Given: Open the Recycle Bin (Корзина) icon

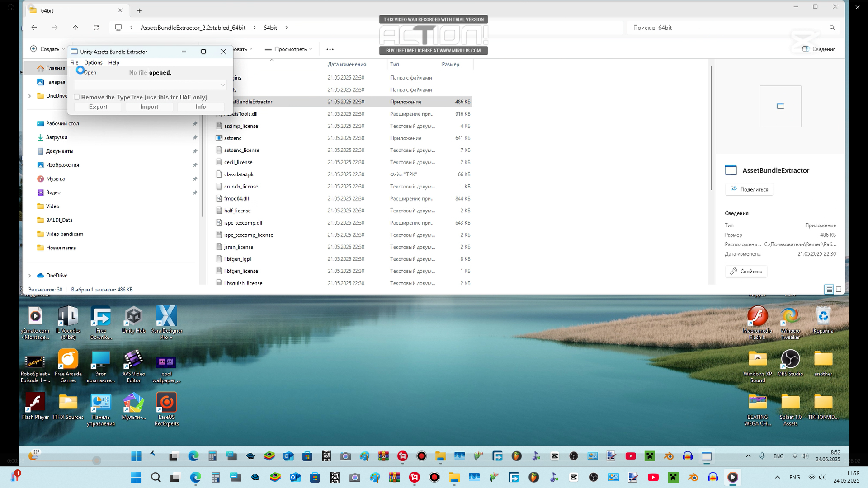Looking at the screenshot, I should click(823, 317).
